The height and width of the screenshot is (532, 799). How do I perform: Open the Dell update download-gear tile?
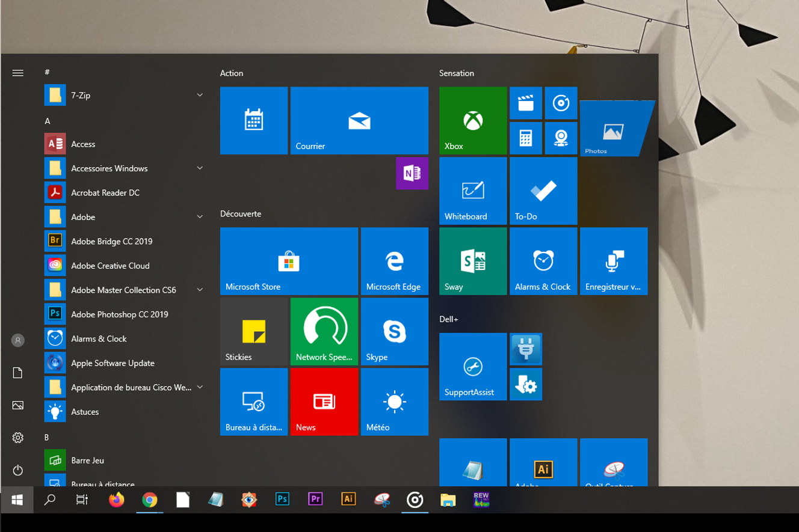pos(526,384)
